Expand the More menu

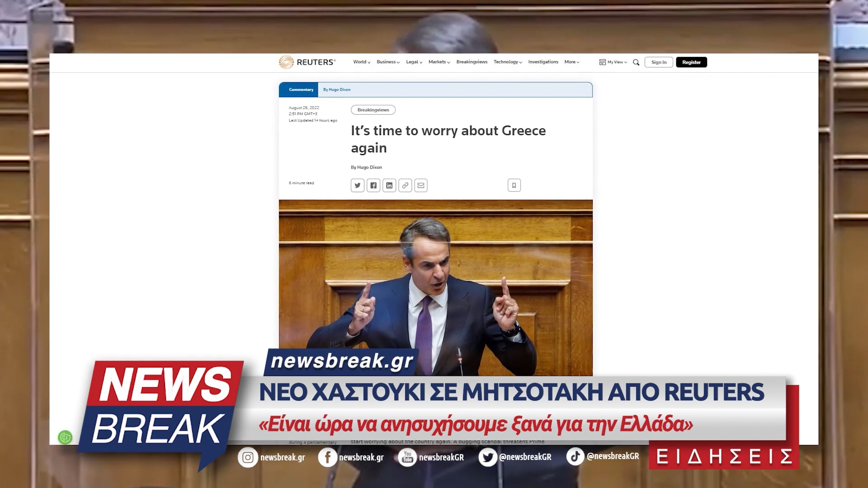[572, 62]
